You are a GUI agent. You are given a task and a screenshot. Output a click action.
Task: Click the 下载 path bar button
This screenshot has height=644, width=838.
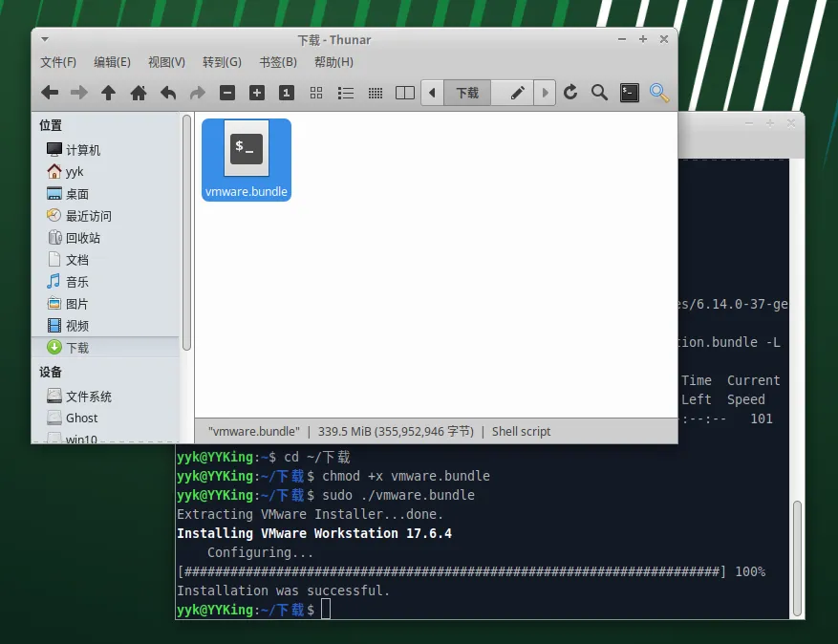[x=467, y=93]
